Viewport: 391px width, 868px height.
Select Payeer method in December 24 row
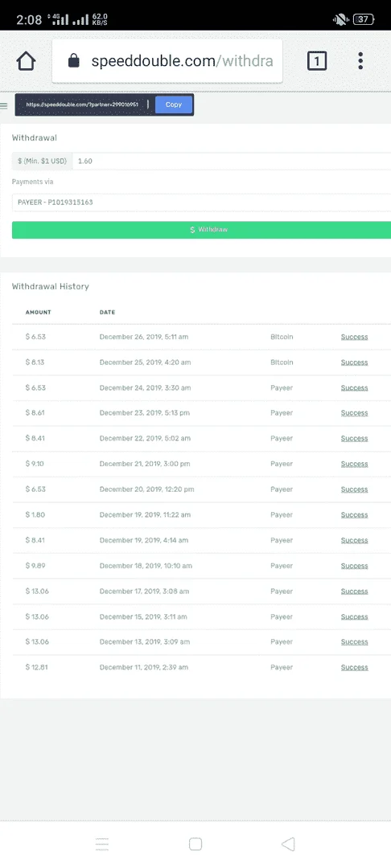pos(282,387)
